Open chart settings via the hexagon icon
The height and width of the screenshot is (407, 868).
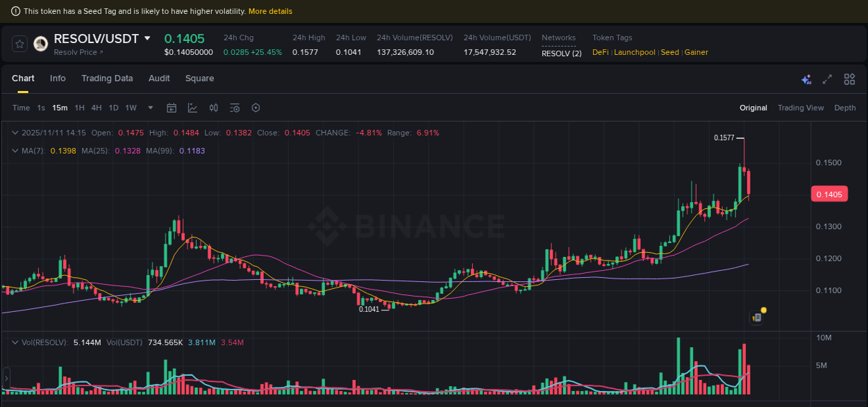pos(256,108)
